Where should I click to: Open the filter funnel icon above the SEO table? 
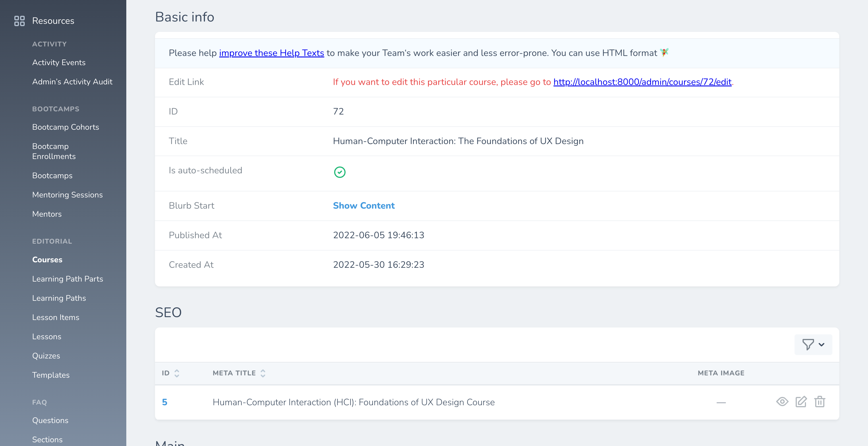(x=808, y=345)
